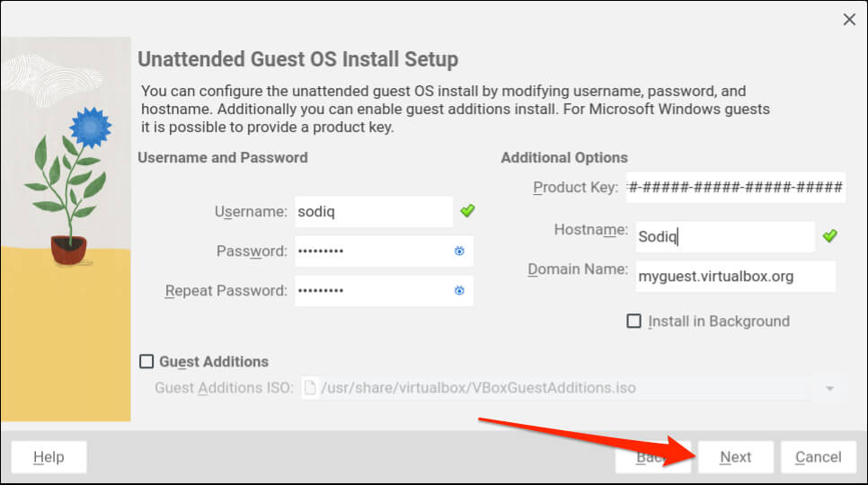Focus the Username text field
The height and width of the screenshot is (485, 868).
click(x=373, y=212)
